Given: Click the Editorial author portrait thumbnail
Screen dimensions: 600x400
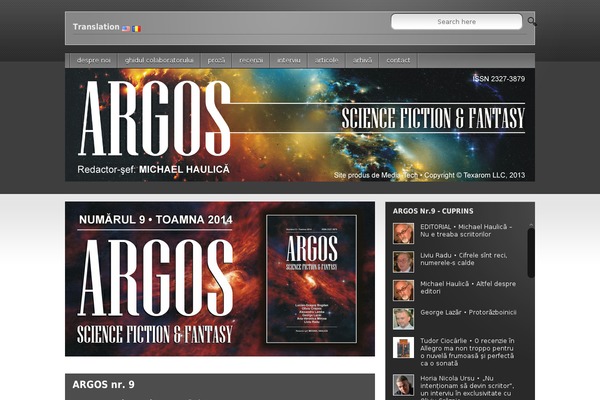Looking at the screenshot, I should pos(403,233).
